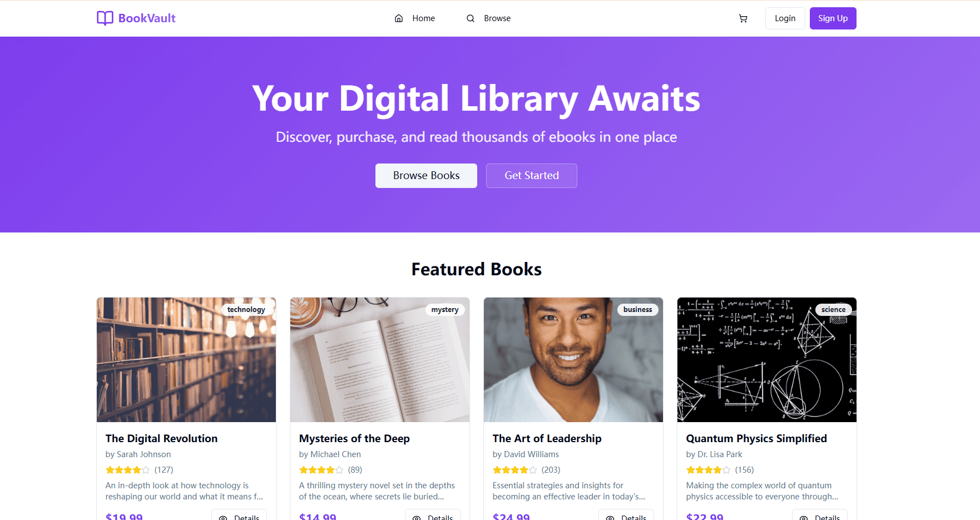
Task: Click the Browse magnifier icon
Action: (x=471, y=18)
